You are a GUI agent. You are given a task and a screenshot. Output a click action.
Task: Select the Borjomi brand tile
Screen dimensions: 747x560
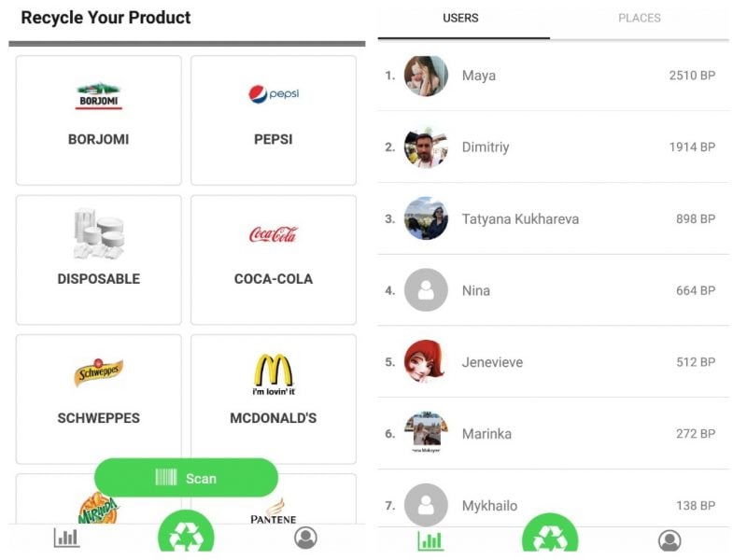[x=99, y=120]
